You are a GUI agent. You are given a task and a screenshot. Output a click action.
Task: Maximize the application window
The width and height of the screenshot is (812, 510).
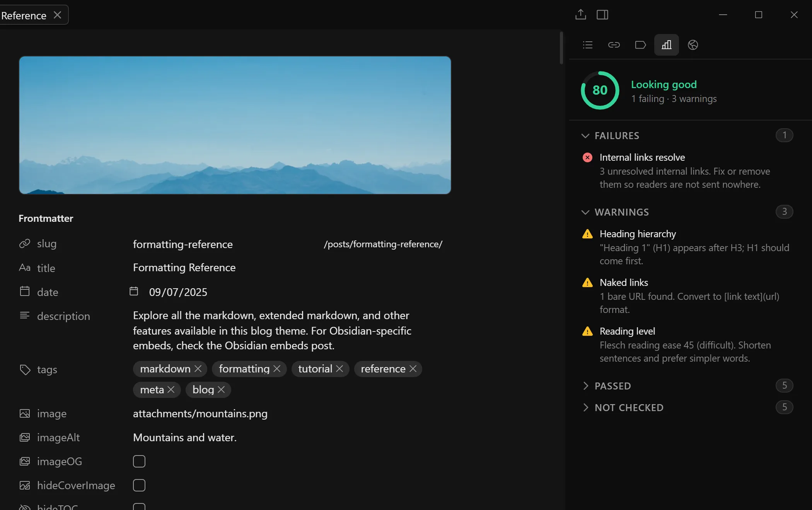[x=759, y=15]
